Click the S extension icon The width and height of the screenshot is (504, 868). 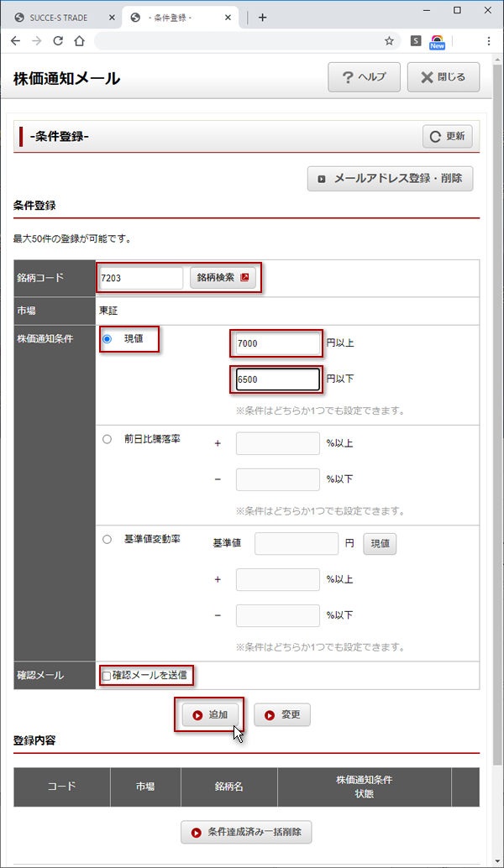[x=416, y=40]
